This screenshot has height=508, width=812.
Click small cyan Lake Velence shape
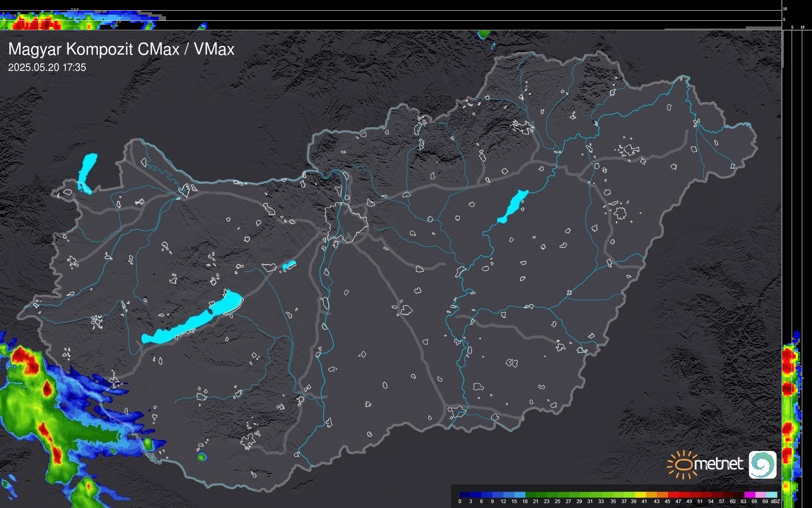pos(289,265)
